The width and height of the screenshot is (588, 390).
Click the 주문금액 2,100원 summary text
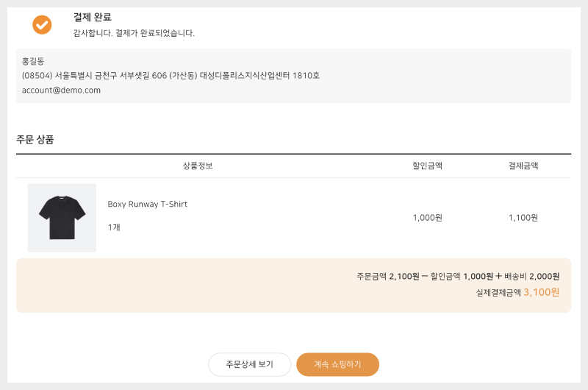click(x=387, y=277)
